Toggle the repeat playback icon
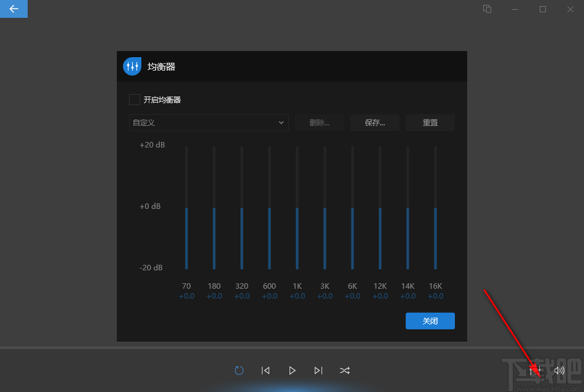 (239, 370)
